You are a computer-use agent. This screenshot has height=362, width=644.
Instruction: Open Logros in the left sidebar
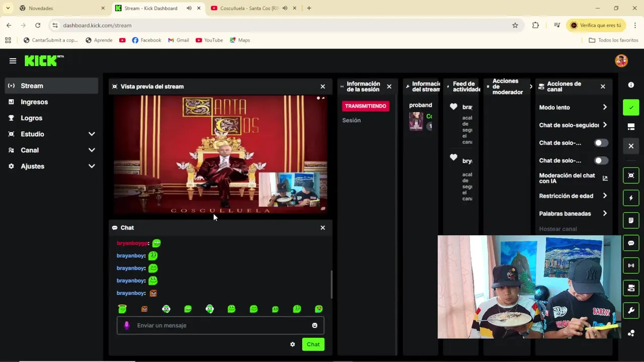coord(52,118)
